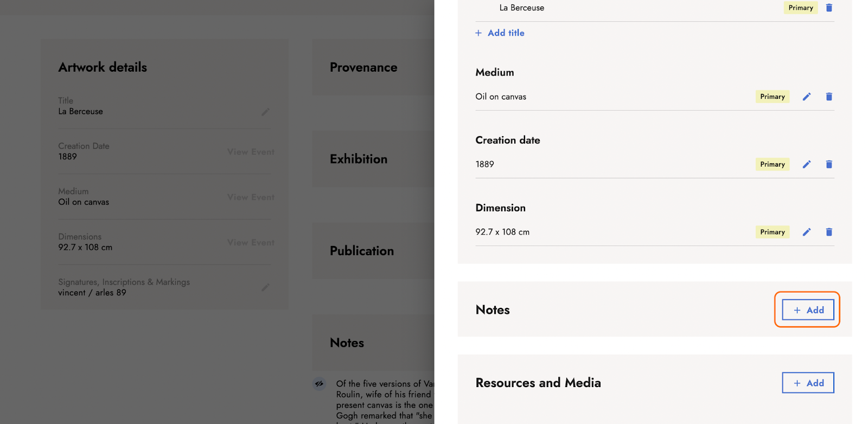This screenshot has height=424, width=868.
Task: Select the Dimension section heading
Action: pyautogui.click(x=501, y=208)
